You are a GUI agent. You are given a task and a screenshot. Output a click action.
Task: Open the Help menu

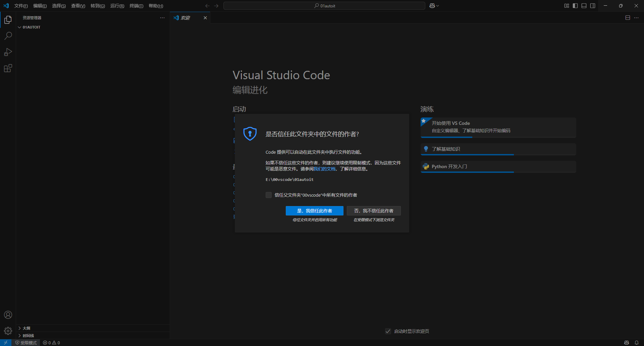click(x=156, y=6)
